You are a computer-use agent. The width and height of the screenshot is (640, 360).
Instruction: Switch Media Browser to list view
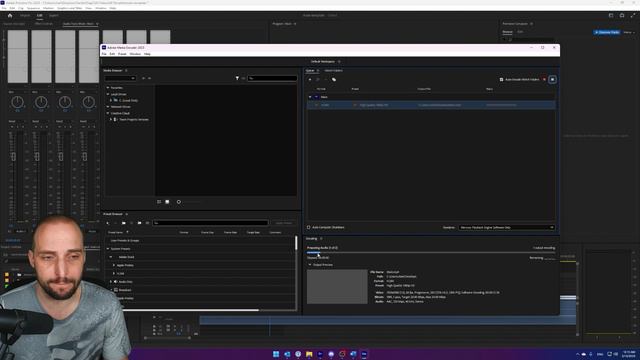click(x=159, y=202)
